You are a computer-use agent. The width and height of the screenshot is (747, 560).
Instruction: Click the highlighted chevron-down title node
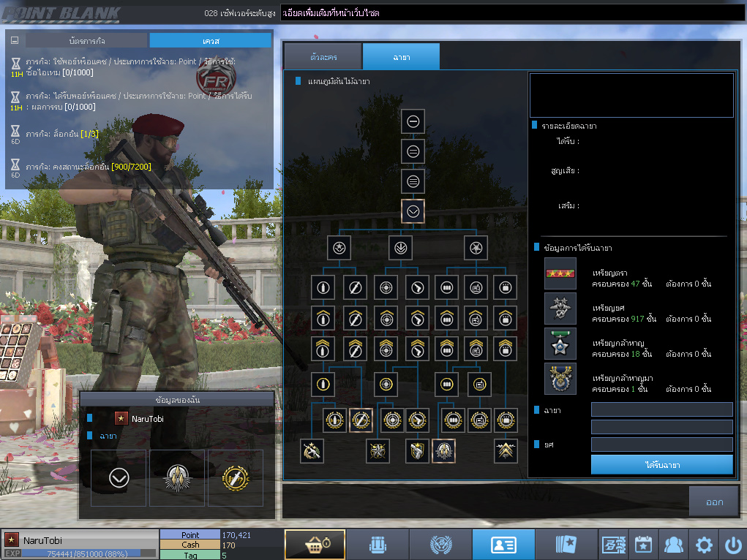[413, 211]
